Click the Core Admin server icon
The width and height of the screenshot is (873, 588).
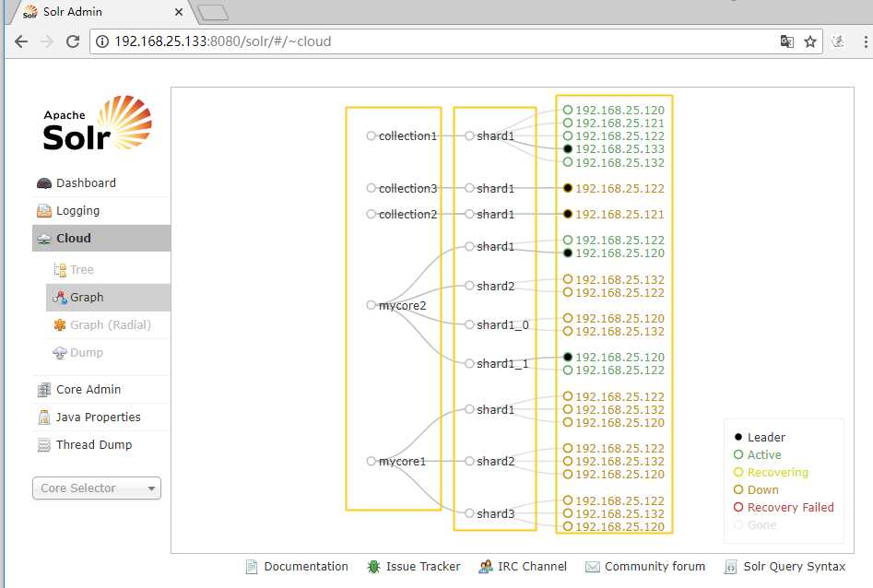44,390
